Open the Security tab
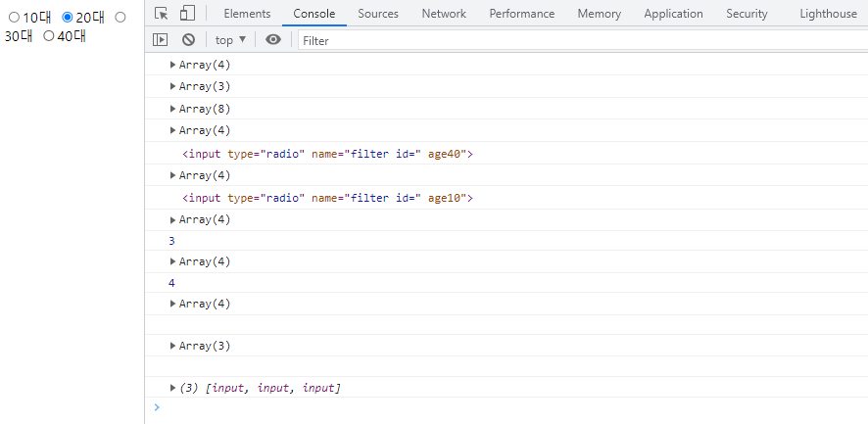The image size is (868, 424). (747, 14)
